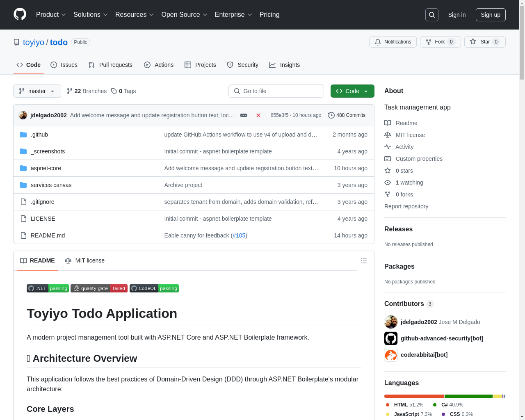This screenshot has height=420, width=525.
Task: Click the README.md file icon
Action: (23, 235)
